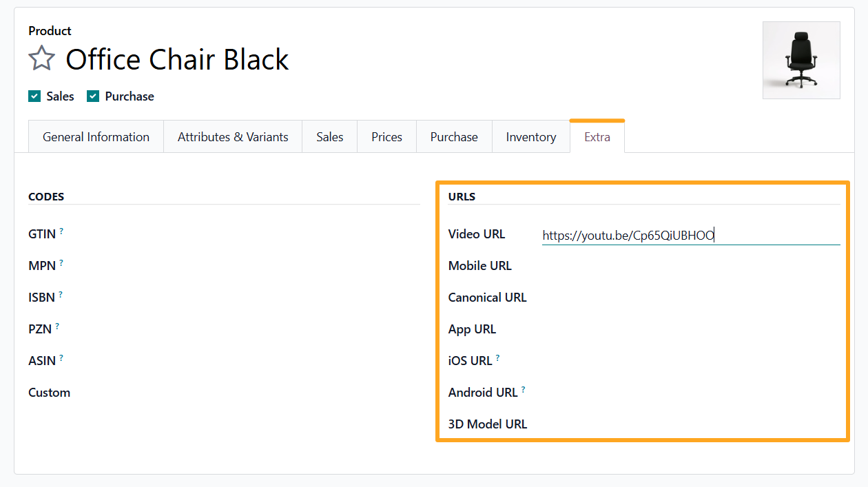Open MPN help question mark tooltip

61,262
